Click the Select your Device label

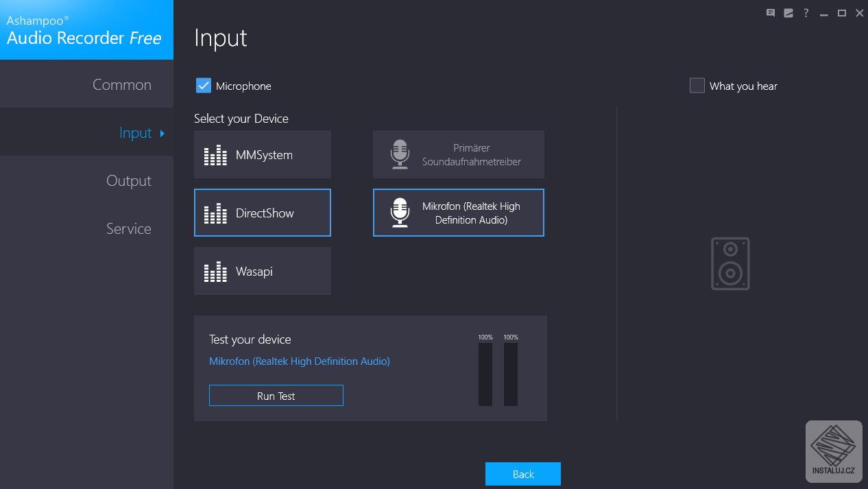click(241, 119)
